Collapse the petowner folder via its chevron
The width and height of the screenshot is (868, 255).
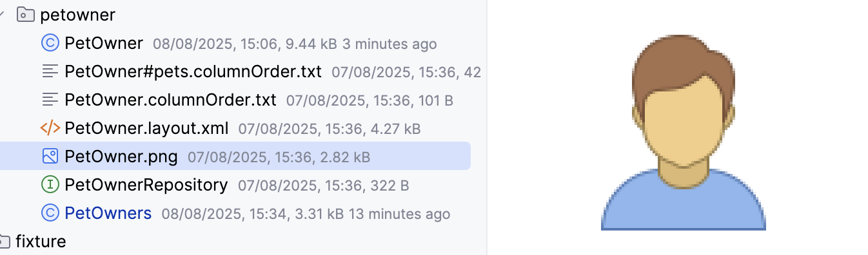[3, 14]
